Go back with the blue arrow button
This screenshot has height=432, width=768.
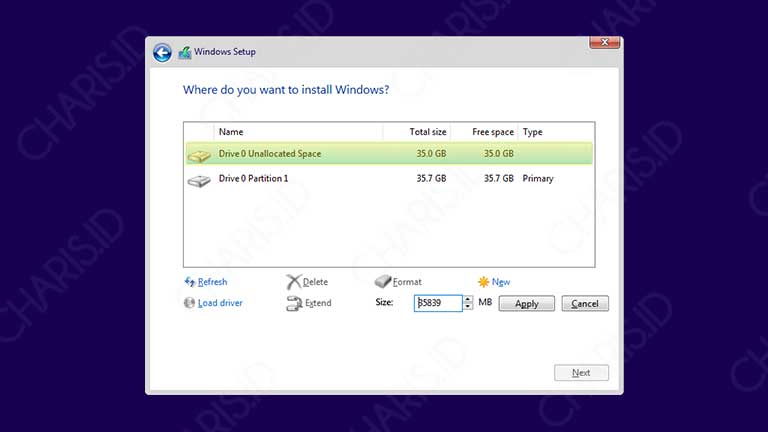pyautogui.click(x=162, y=52)
